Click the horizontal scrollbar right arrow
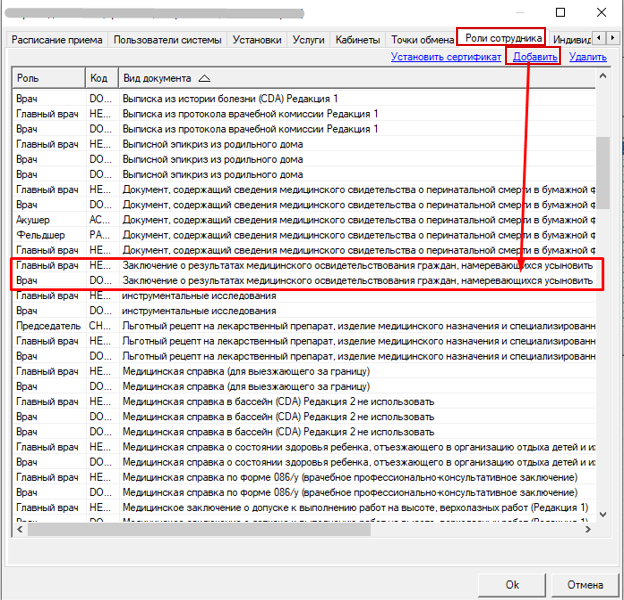 tap(588, 529)
